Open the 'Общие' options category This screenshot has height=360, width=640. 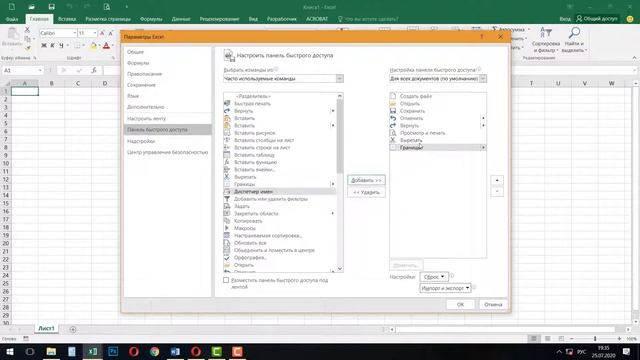(x=167, y=52)
